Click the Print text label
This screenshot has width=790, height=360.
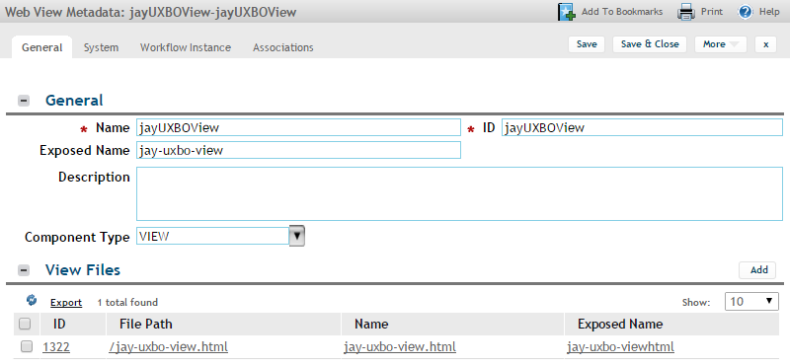(x=712, y=12)
